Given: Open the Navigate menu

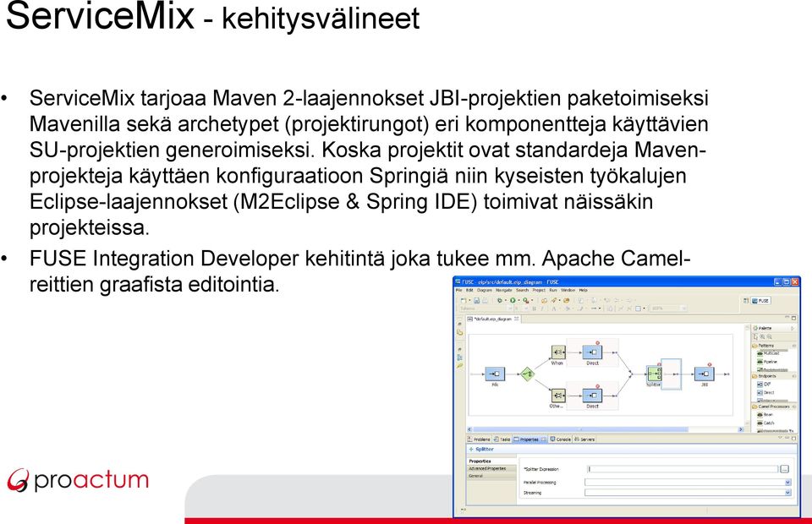Looking at the screenshot, I should (x=503, y=290).
